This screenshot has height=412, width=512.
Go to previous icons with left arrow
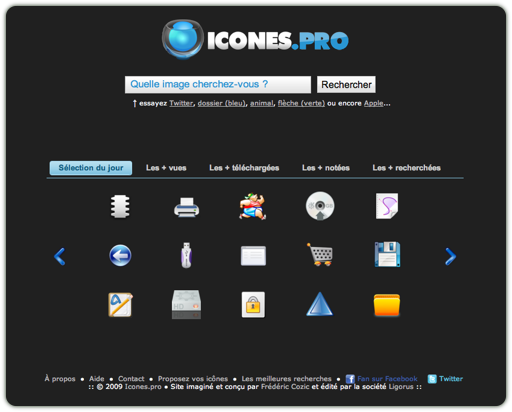[60, 256]
